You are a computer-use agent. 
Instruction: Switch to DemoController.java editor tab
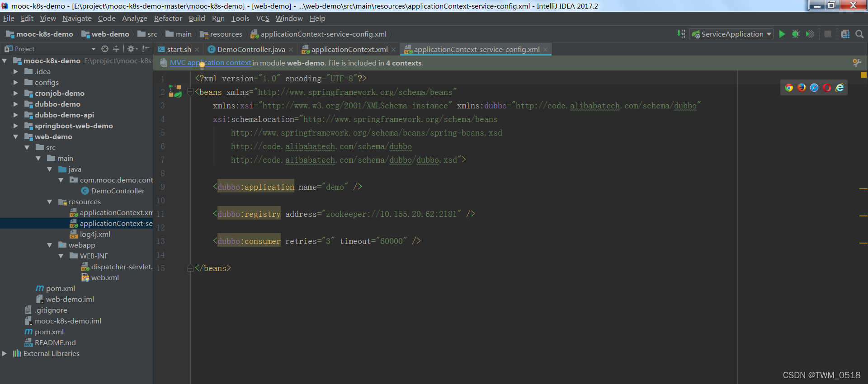coord(251,50)
